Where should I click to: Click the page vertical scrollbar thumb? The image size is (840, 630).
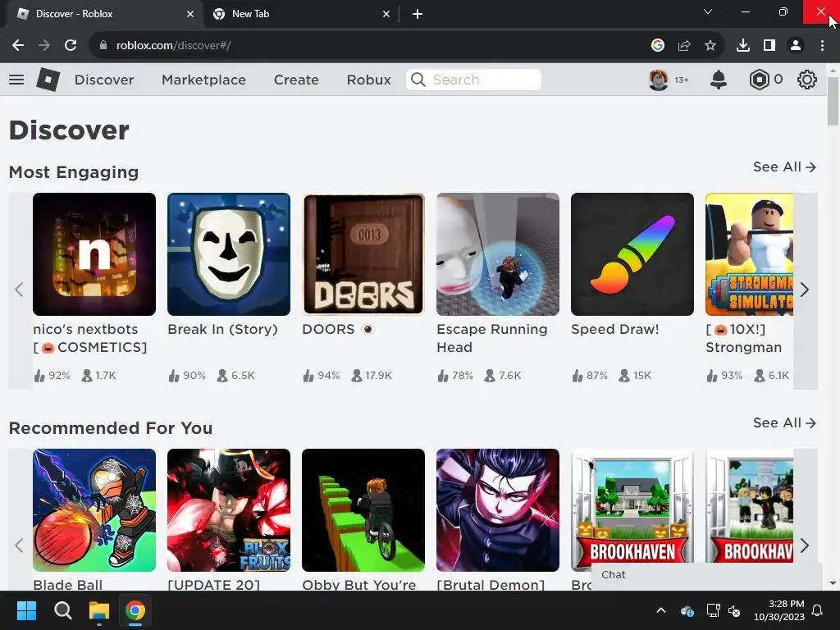point(833,101)
